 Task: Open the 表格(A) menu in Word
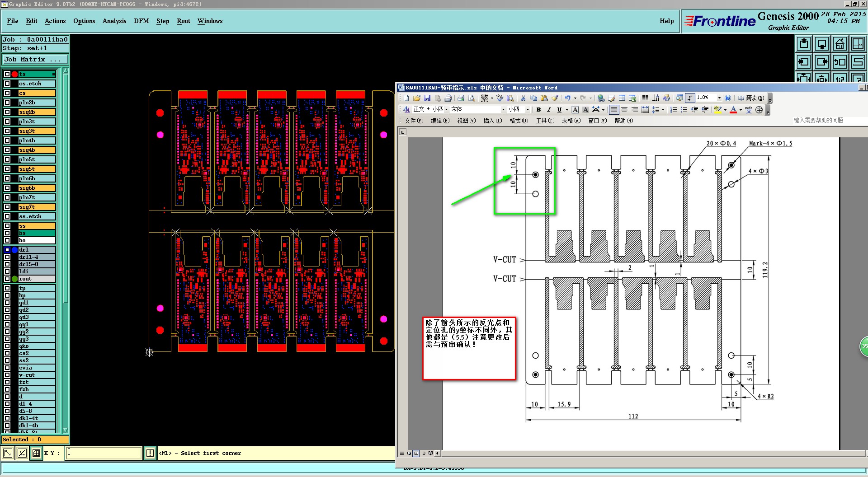(571, 121)
